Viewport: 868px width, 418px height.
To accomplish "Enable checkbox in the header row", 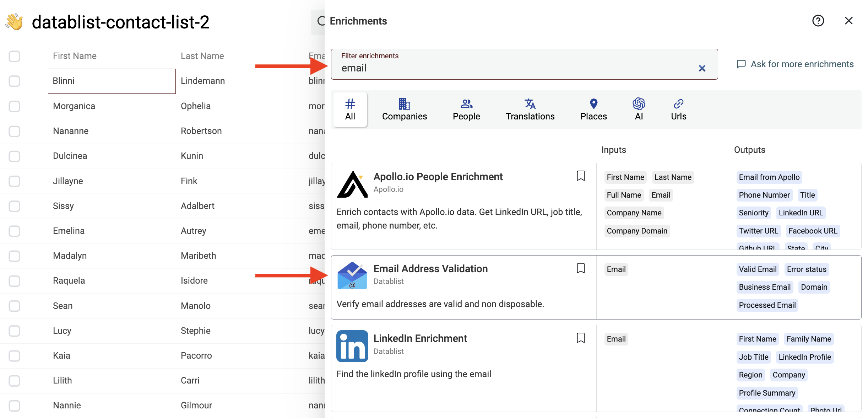I will pos(15,55).
